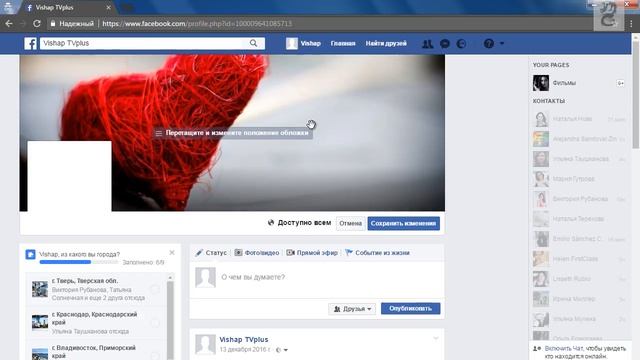Click the profile avatar in navbar
Screen dimensions: 640x360
tap(292, 43)
